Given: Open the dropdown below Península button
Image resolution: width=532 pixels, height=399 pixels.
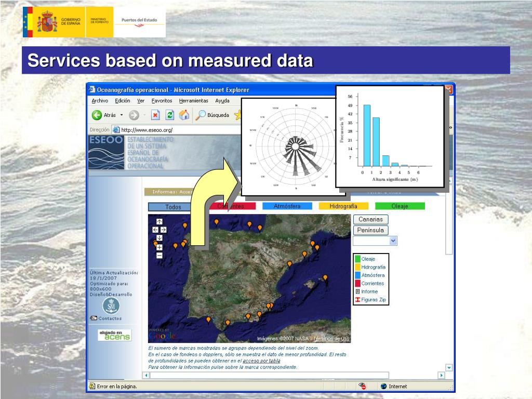Looking at the screenshot, I should click(393, 241).
